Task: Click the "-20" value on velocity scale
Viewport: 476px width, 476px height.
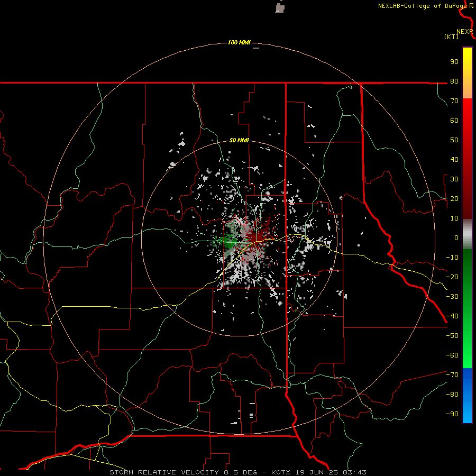Action: point(452,277)
